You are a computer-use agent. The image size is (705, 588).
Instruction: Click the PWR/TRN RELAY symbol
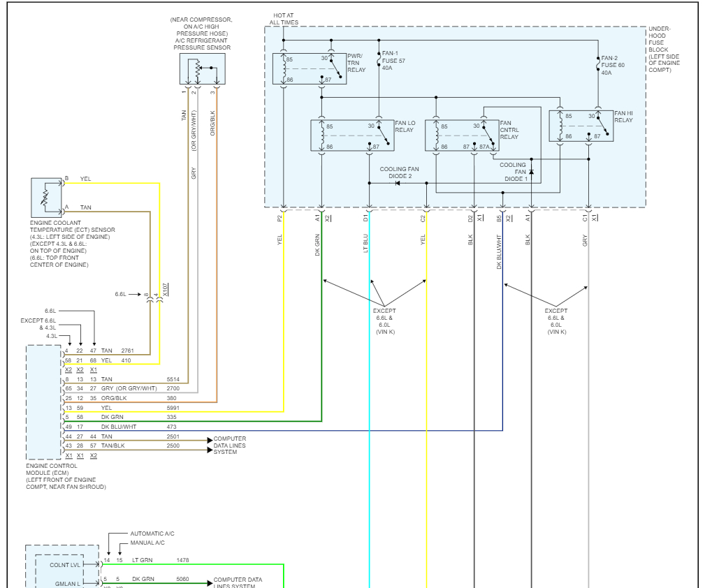310,68
